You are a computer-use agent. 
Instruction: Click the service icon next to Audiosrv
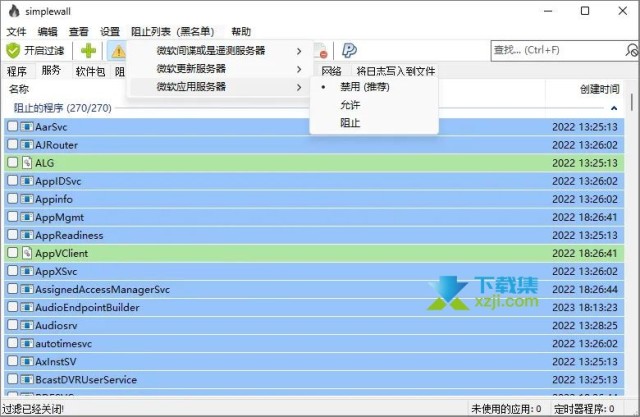(27, 325)
